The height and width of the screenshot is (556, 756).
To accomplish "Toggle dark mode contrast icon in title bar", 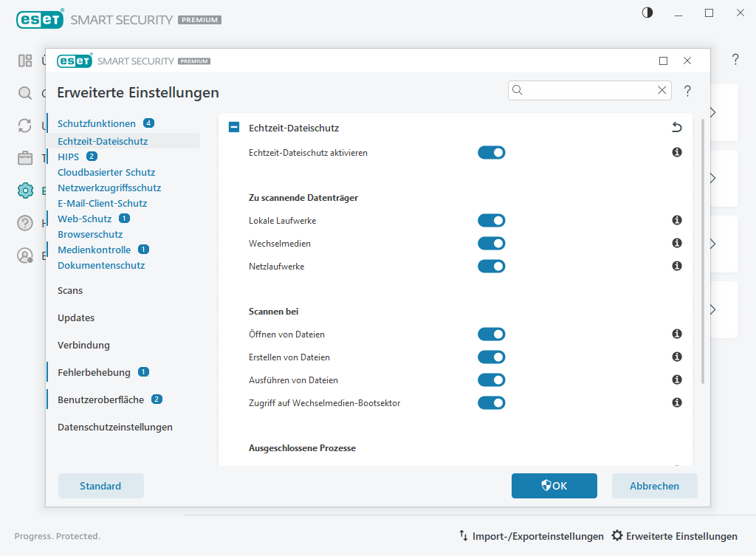I will pyautogui.click(x=647, y=13).
